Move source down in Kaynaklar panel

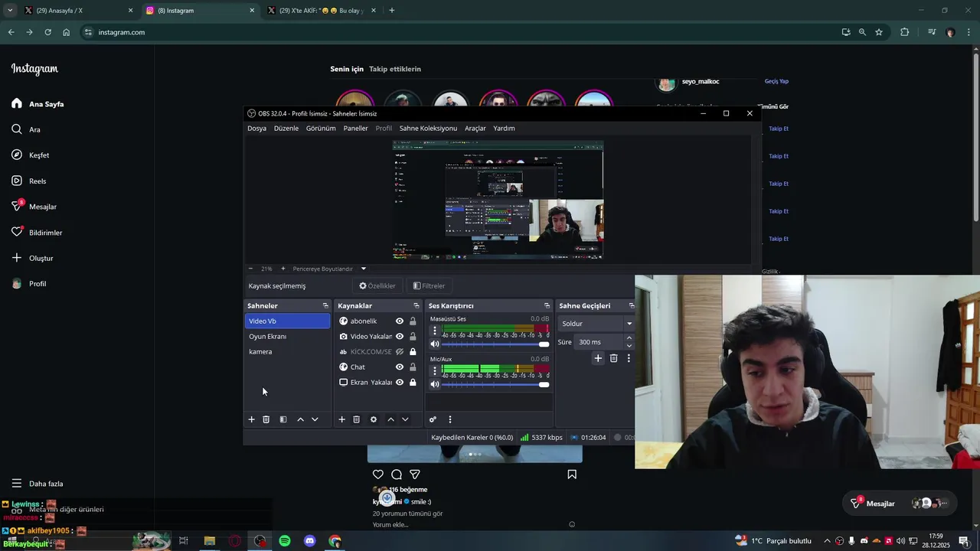(405, 419)
